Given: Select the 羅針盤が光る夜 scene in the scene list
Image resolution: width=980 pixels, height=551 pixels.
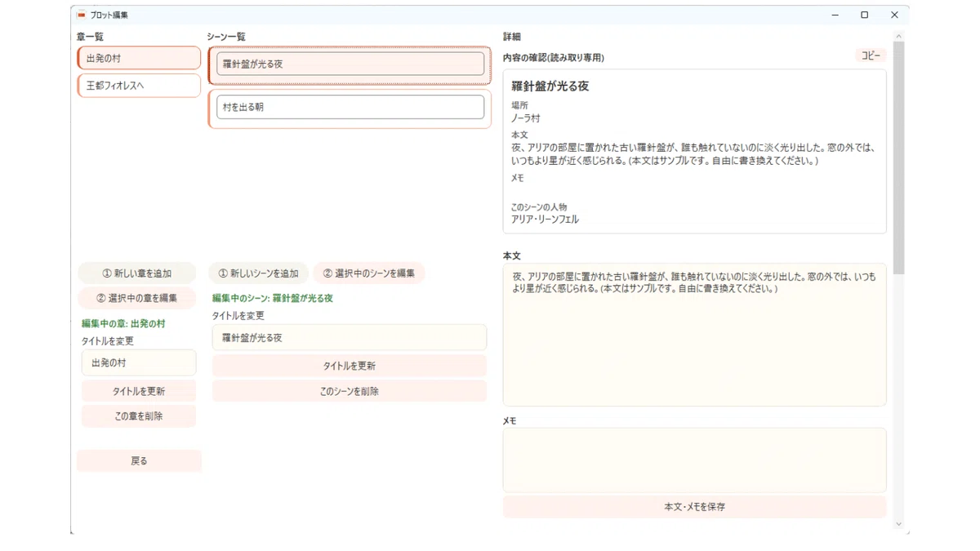Looking at the screenshot, I should pos(350,64).
